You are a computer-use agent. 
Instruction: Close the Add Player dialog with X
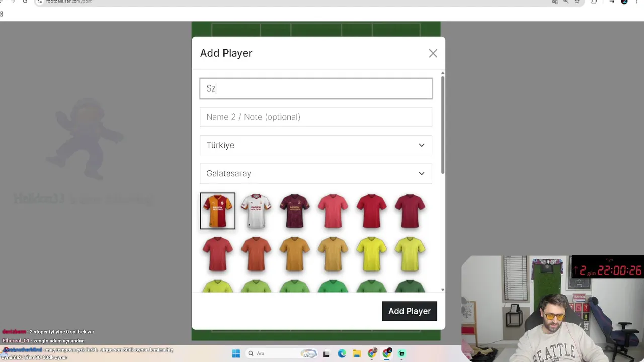point(433,53)
